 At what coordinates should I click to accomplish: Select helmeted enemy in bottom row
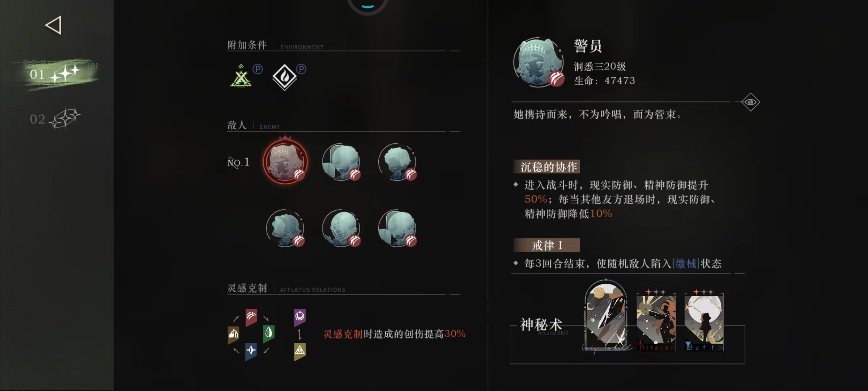click(x=341, y=228)
